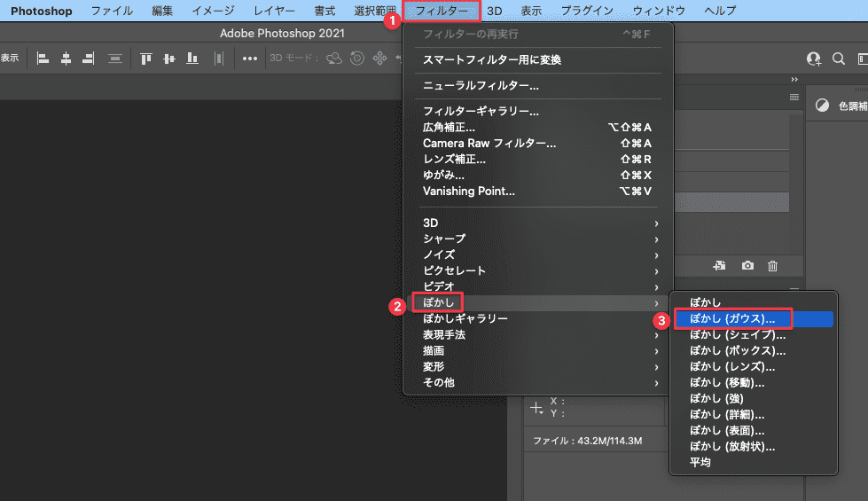This screenshot has width=868, height=501.
Task: Open the ウィンドウ menu
Action: coord(659,11)
